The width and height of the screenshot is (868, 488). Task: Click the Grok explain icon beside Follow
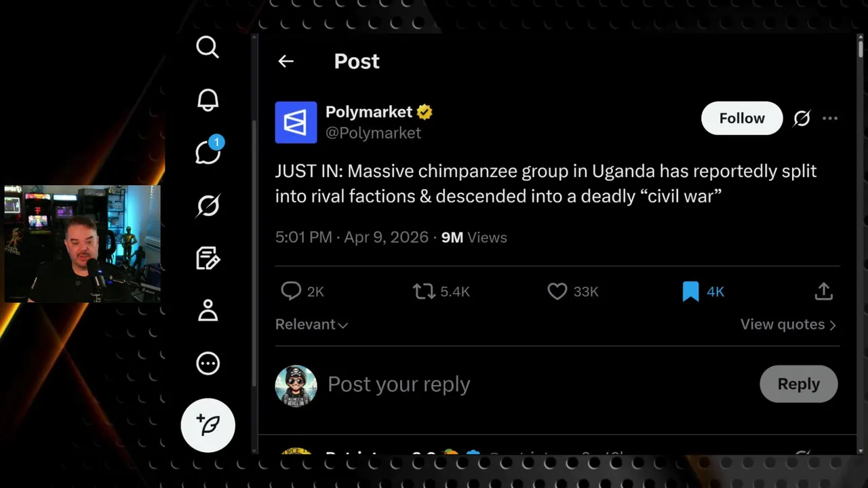pos(802,119)
